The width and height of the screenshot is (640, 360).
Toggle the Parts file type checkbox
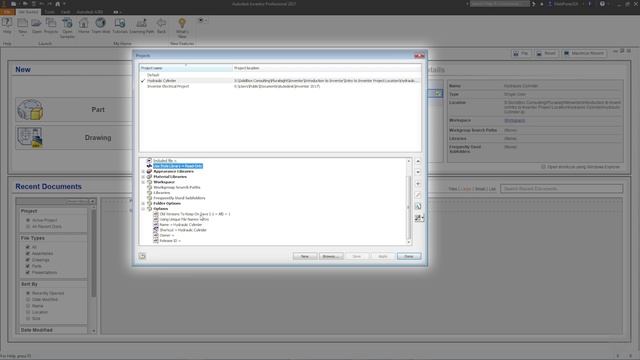pyautogui.click(x=28, y=266)
